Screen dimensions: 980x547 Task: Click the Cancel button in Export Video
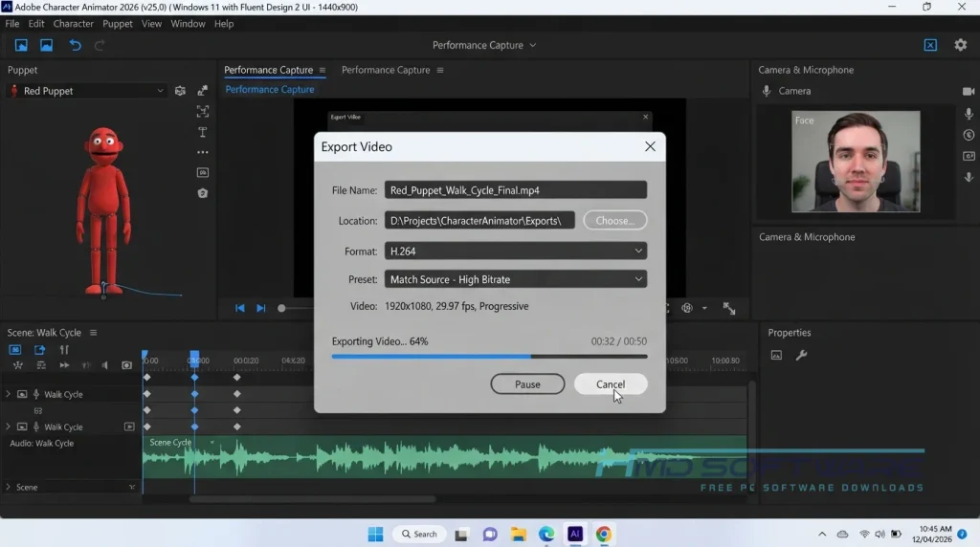[610, 384]
